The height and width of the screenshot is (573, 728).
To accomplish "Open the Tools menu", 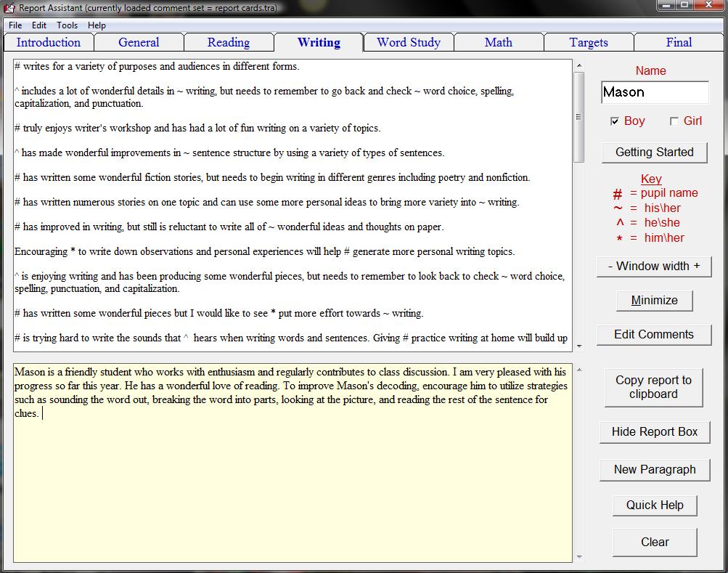I will click(67, 25).
